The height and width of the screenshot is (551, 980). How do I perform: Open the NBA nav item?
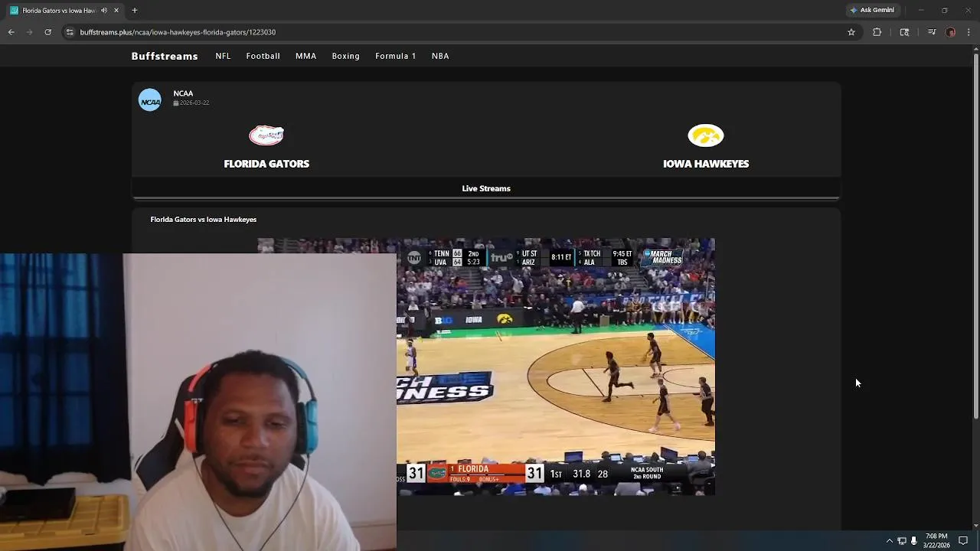pyautogui.click(x=440, y=56)
